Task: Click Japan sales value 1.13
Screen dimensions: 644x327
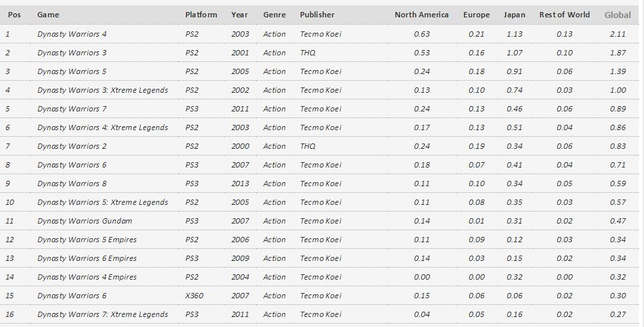Action: click(514, 34)
